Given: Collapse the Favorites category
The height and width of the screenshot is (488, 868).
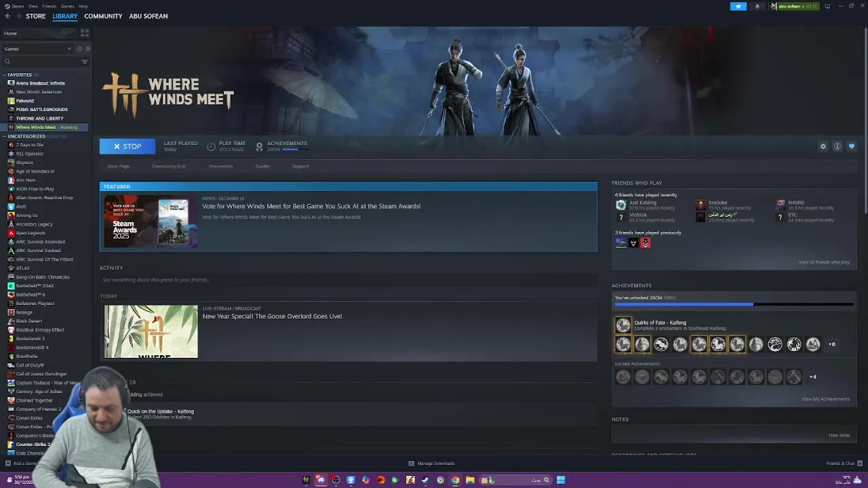Looking at the screenshot, I should [4, 75].
